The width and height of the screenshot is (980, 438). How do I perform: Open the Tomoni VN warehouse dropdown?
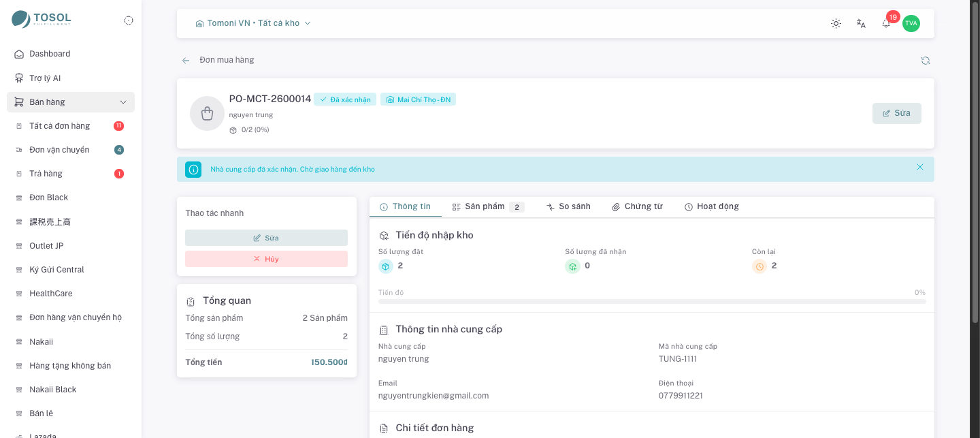tap(253, 23)
